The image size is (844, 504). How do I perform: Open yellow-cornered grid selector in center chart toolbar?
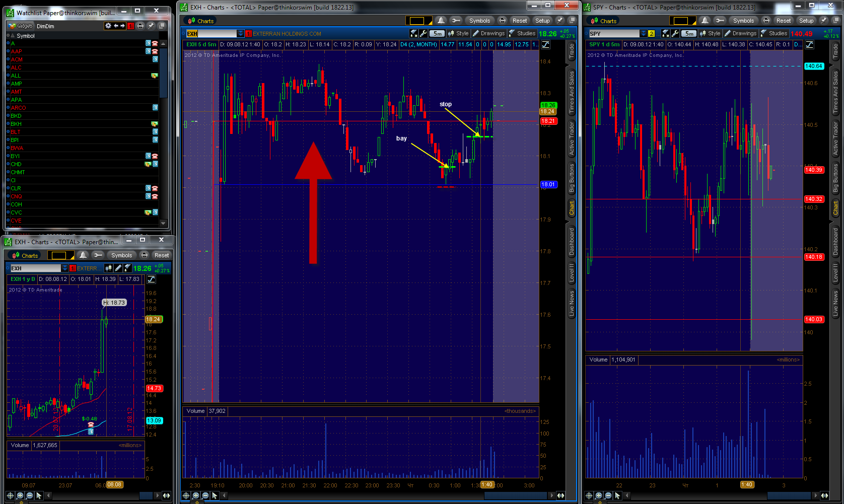[x=419, y=21]
